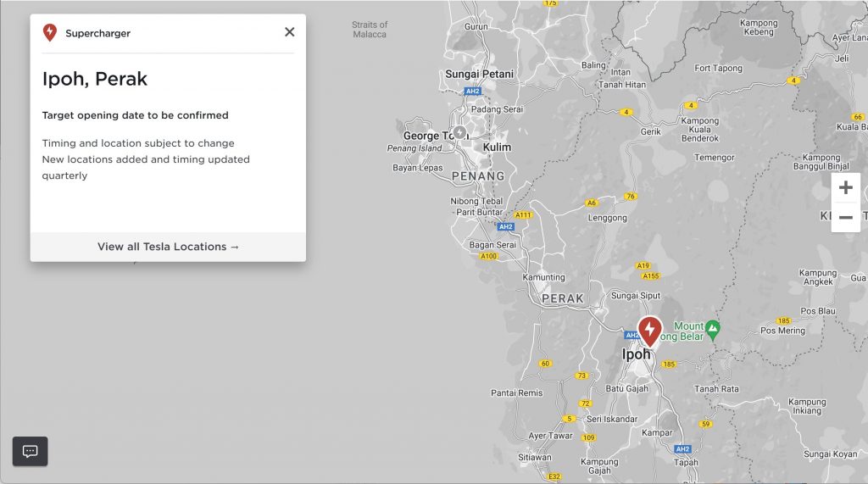868x484 pixels.
Task: Click the Kampar town label
Action: coord(657,432)
